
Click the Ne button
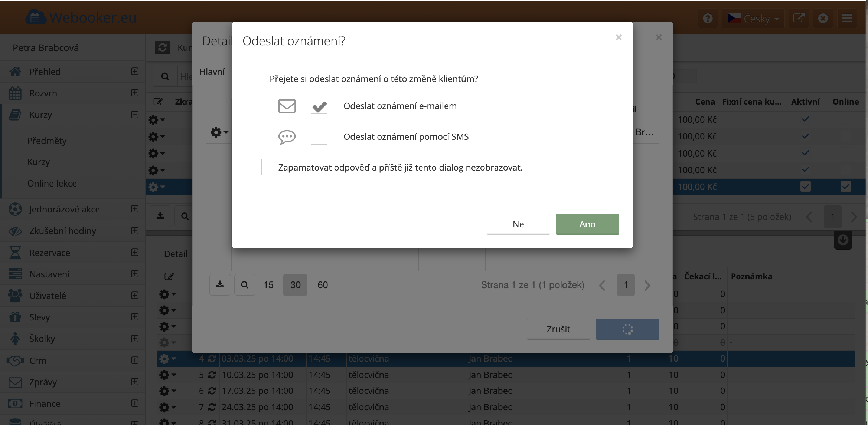click(x=518, y=224)
